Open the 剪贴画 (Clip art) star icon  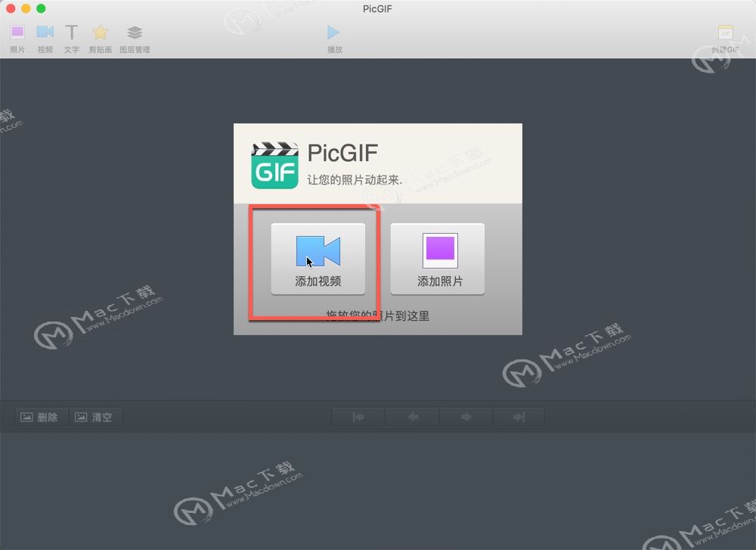100,38
